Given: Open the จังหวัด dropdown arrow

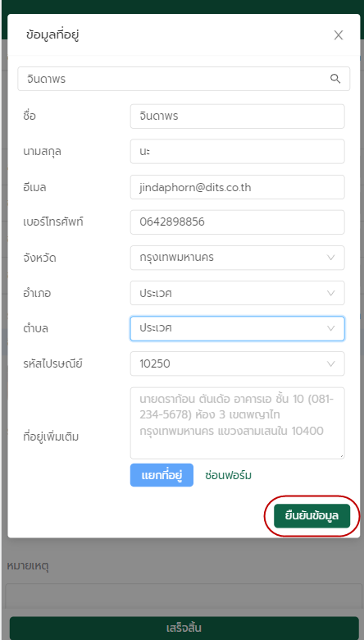Looking at the screenshot, I should [x=331, y=258].
